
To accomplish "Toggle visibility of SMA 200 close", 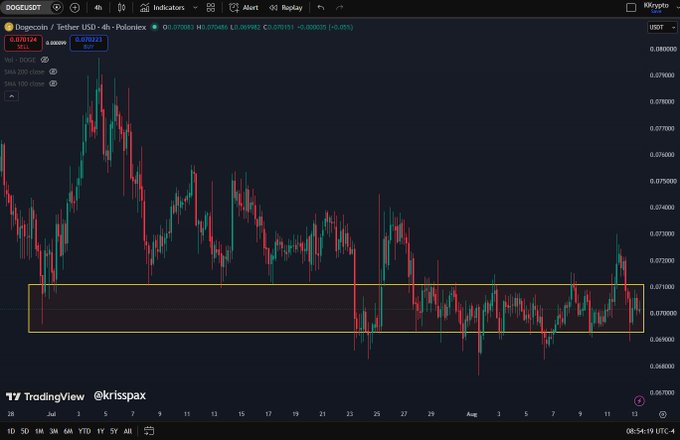I will (53, 72).
